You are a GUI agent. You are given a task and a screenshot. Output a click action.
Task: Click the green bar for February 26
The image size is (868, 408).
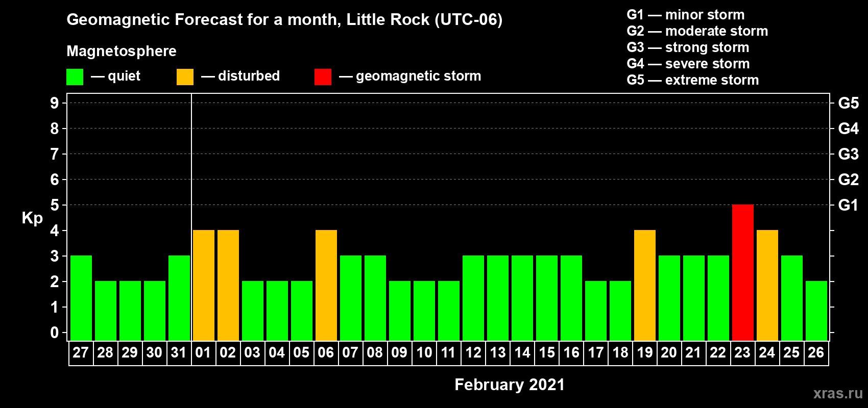(816, 311)
